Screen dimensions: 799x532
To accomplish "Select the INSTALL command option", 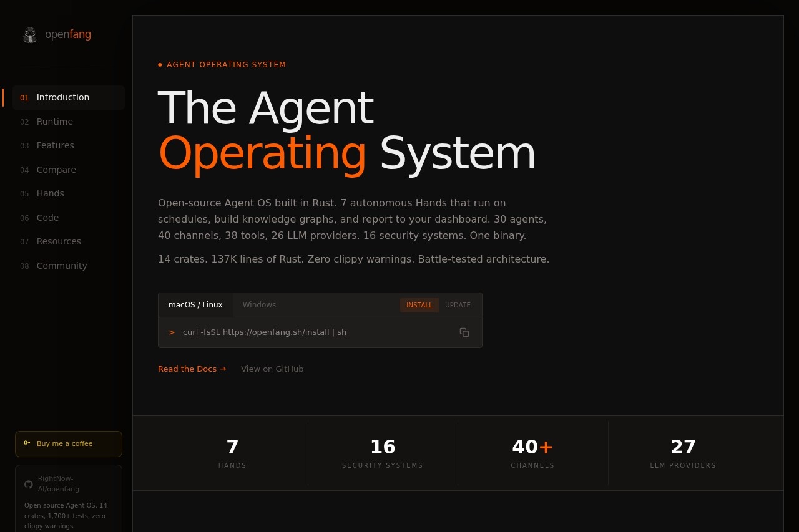I will 419,305.
